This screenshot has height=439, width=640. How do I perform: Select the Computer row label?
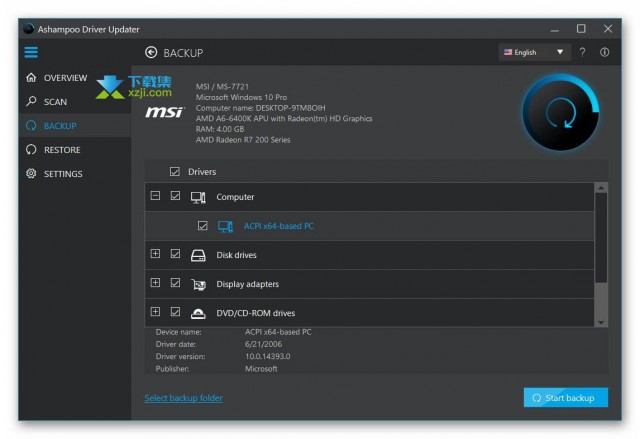coord(235,197)
